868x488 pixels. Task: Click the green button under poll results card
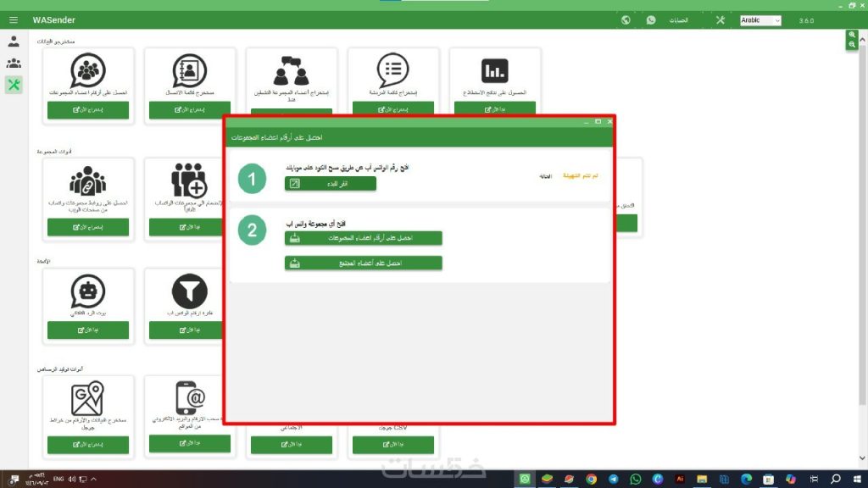pos(495,109)
